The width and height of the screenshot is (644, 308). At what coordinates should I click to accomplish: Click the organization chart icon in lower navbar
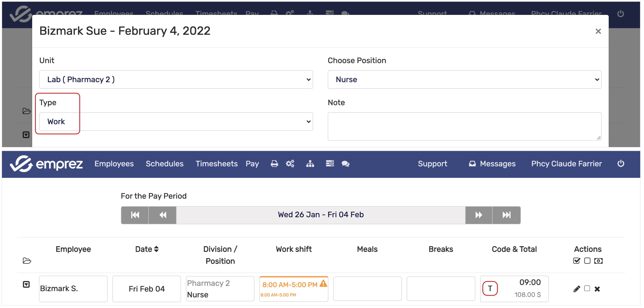pos(310,164)
